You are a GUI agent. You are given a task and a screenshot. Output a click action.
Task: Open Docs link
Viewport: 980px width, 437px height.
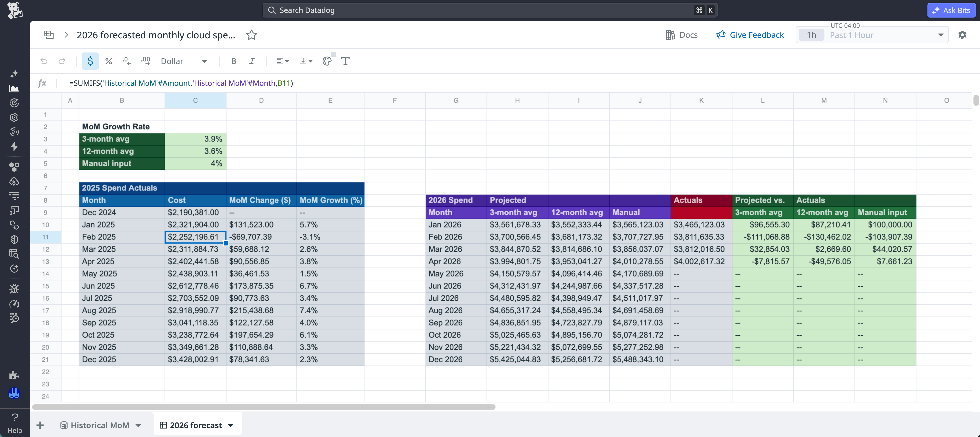pyautogui.click(x=681, y=35)
